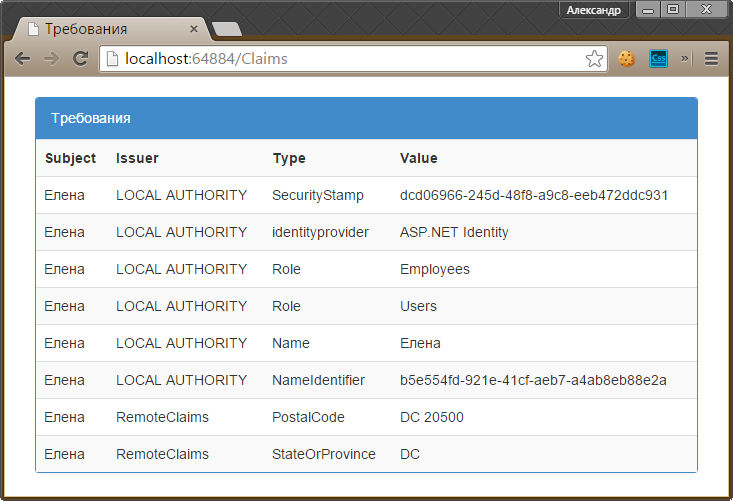Image resolution: width=733 pixels, height=501 pixels.
Task: Click LOCAL AUTHORITY in the SecurityStamp row
Action: point(181,195)
